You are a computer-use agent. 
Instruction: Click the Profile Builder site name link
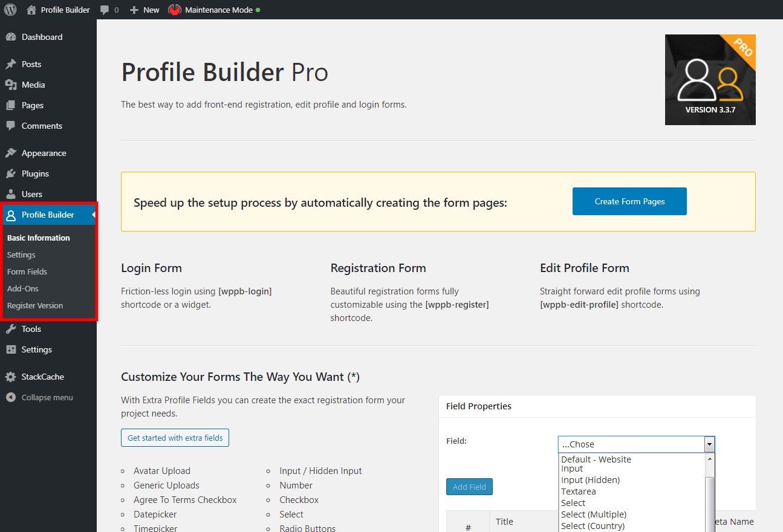click(65, 10)
